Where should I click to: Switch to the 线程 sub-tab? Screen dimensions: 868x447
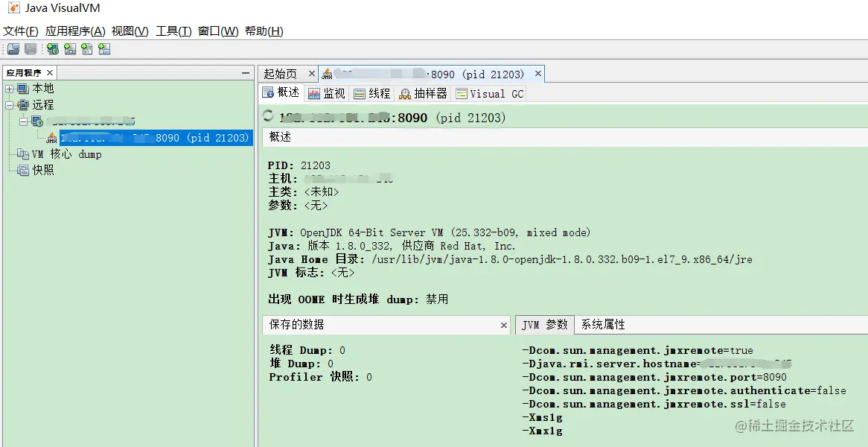(373, 94)
